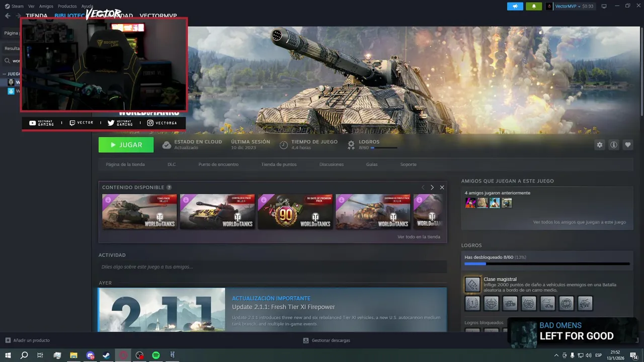Click the Clase magistral achievement badge
Viewport: 644px width, 362px height.
click(x=472, y=285)
